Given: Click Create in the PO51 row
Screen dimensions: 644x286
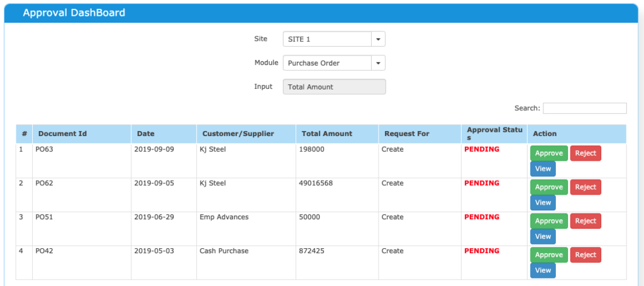Looking at the screenshot, I should tap(392, 217).
